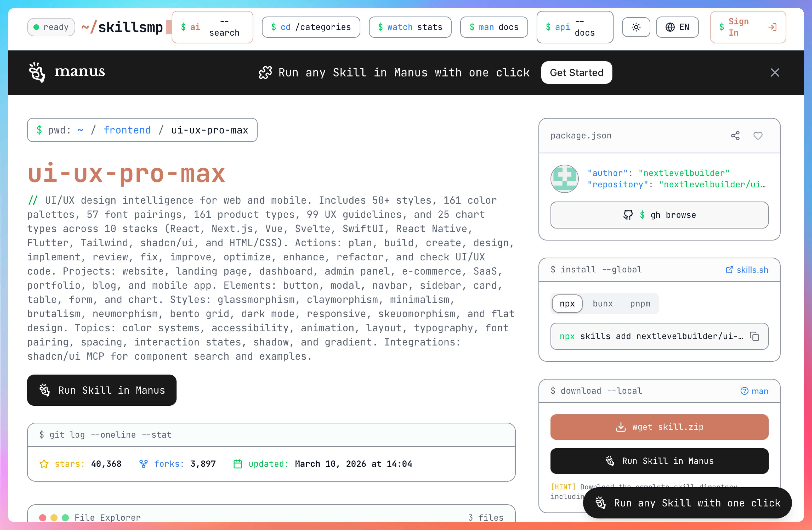Open the EN language selector
The width and height of the screenshot is (812, 530).
tap(677, 27)
